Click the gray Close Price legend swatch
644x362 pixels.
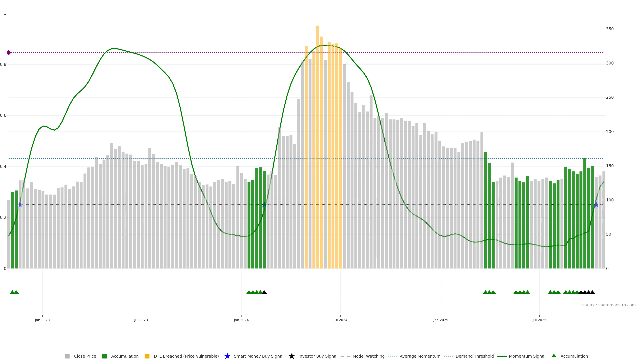(x=67, y=356)
